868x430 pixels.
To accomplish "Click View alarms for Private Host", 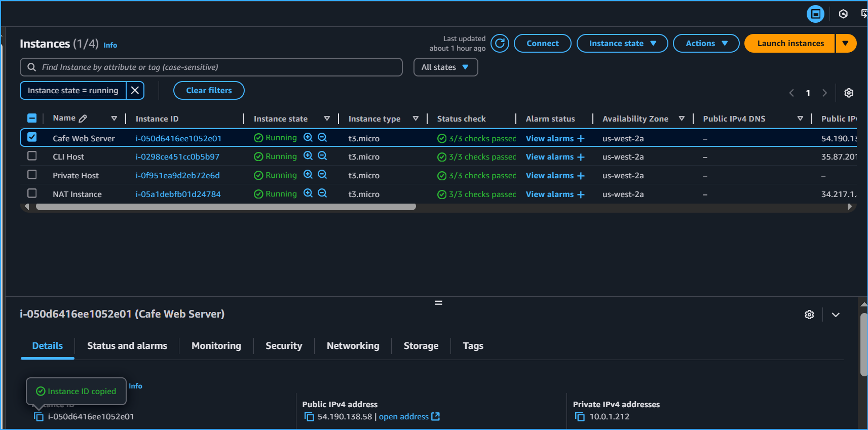I will pyautogui.click(x=550, y=176).
